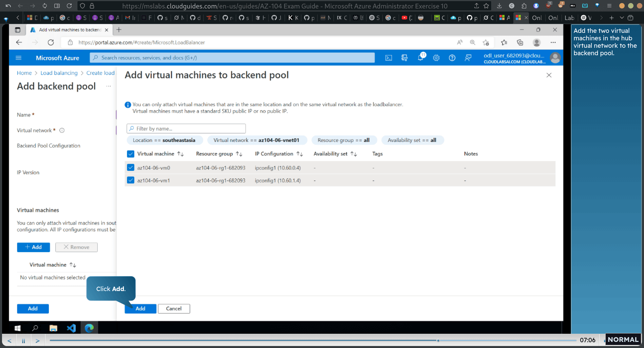The image size is (644, 348).
Task: Open Windows Start menu
Action: (18, 328)
